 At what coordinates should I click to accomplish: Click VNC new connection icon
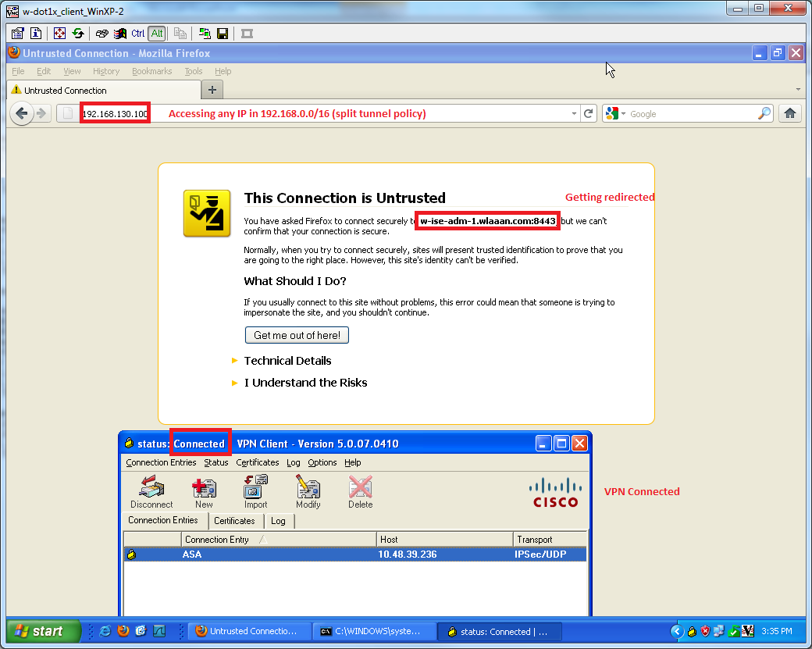tap(205, 34)
